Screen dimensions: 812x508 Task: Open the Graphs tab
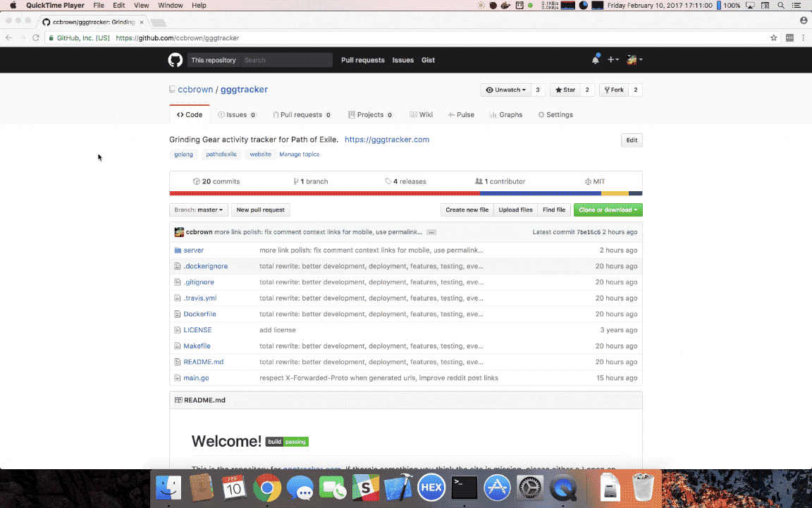pos(506,114)
